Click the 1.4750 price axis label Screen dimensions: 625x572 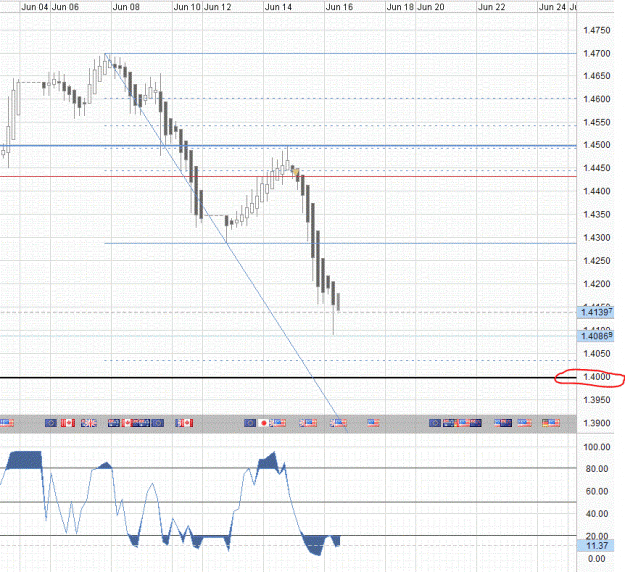tap(597, 30)
